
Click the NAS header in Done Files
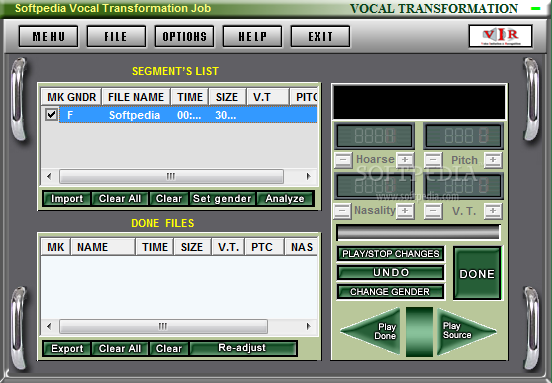301,247
